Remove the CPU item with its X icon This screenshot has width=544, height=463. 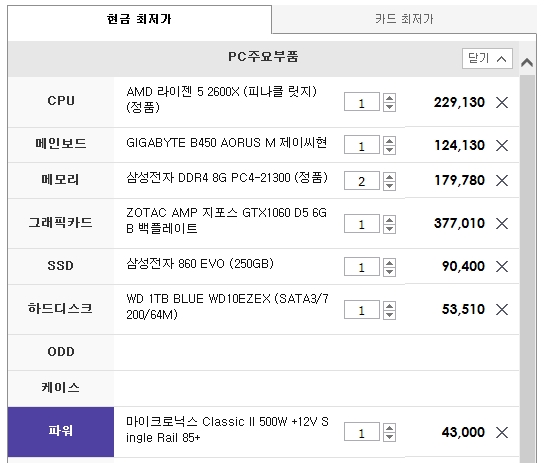point(502,103)
